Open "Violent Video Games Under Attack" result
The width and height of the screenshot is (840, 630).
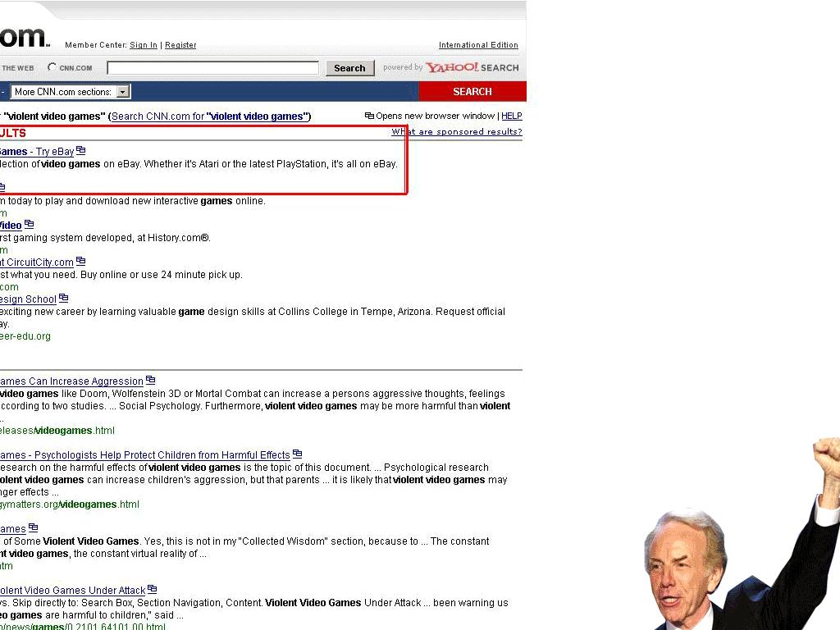(73, 591)
